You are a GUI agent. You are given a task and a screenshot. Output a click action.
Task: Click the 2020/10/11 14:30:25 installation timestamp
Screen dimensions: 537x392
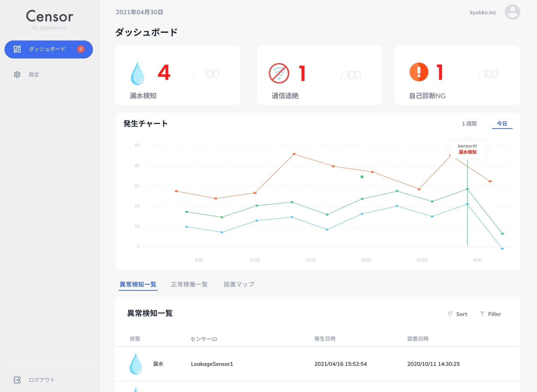click(433, 364)
